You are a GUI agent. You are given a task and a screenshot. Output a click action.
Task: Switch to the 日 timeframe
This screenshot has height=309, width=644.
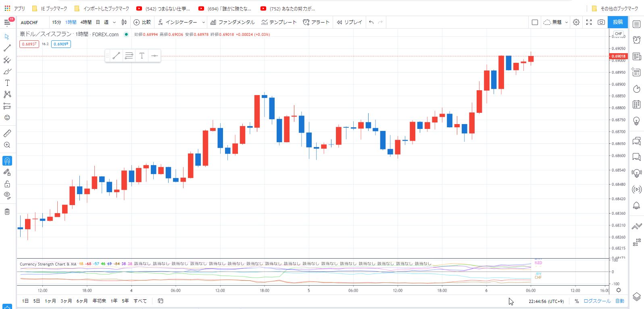pos(98,22)
